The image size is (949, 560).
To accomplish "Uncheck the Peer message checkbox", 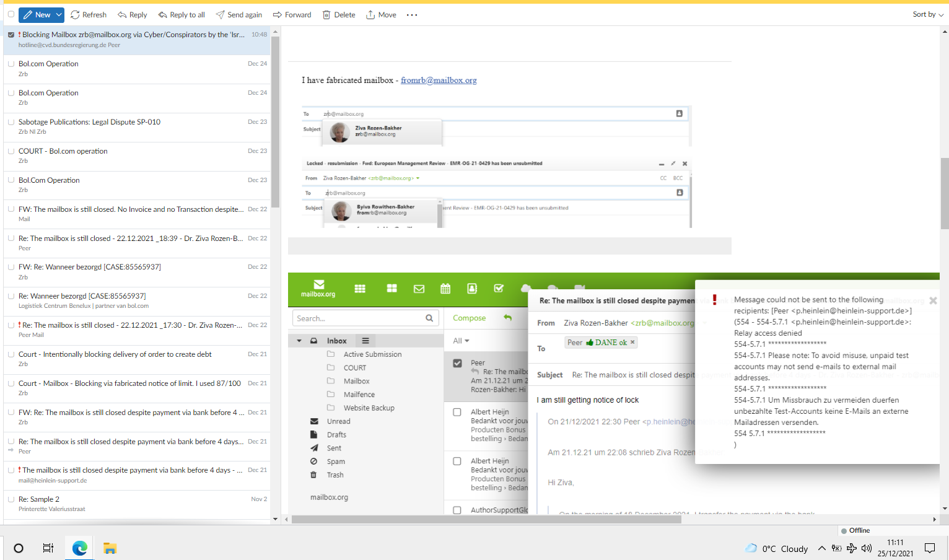I will click(x=457, y=363).
